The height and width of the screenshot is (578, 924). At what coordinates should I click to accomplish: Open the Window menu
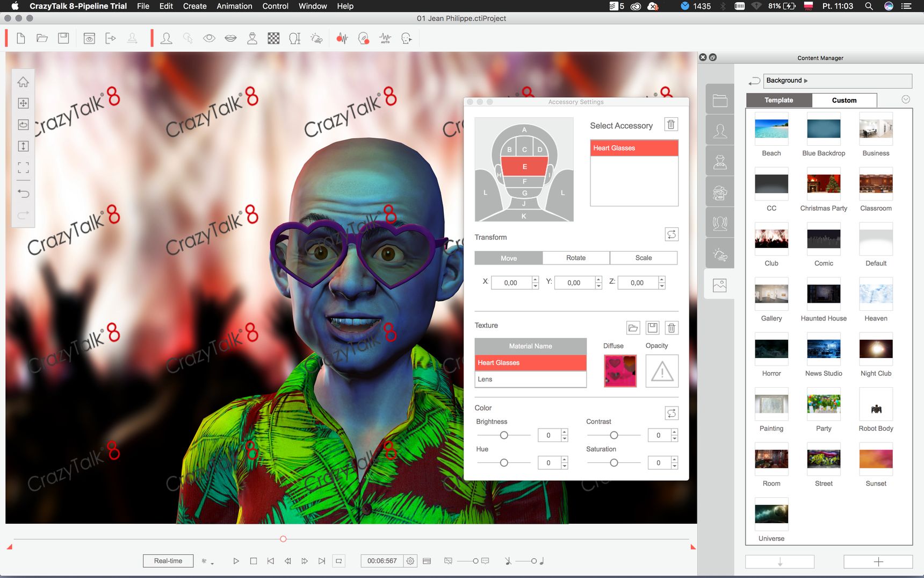pyautogui.click(x=313, y=6)
